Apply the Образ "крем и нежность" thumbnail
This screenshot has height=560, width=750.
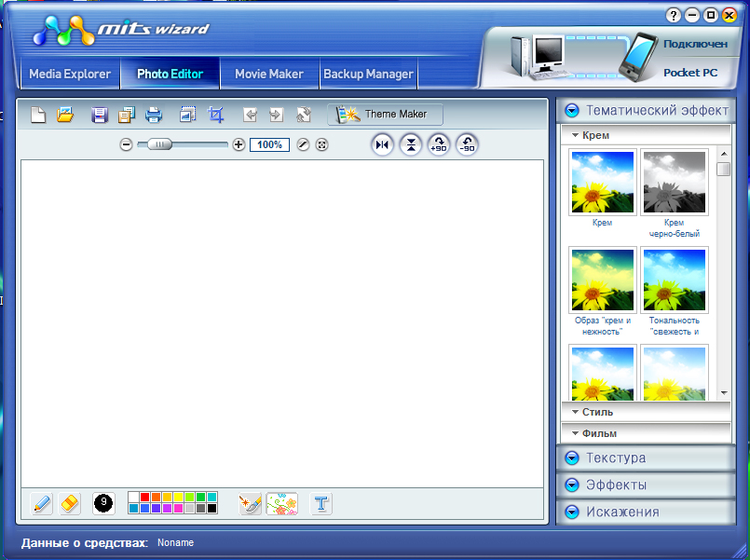click(603, 280)
